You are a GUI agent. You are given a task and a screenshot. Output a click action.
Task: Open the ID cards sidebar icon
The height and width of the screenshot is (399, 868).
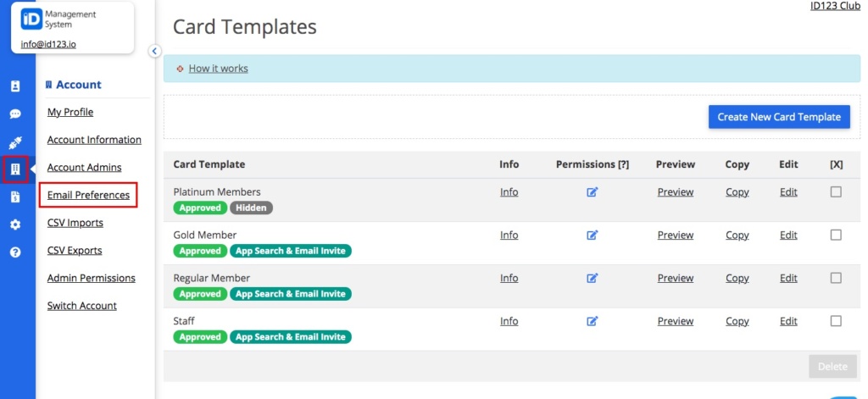tap(15, 86)
